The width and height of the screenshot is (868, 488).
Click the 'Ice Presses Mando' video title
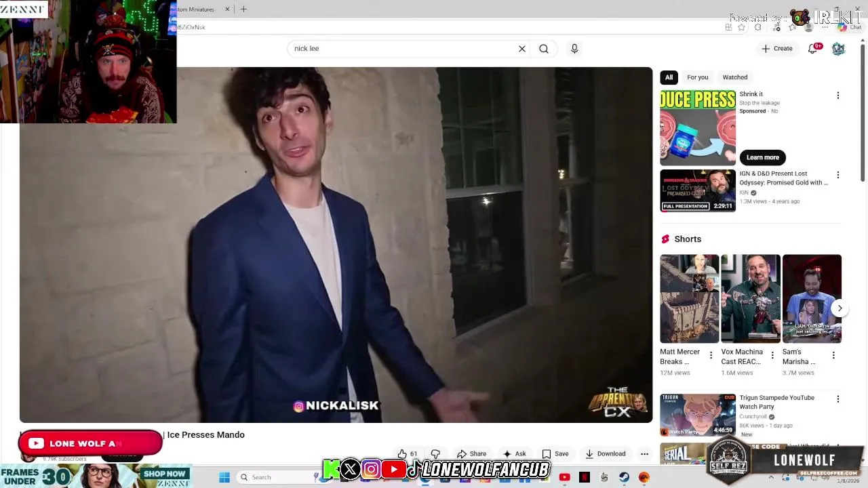tap(205, 435)
